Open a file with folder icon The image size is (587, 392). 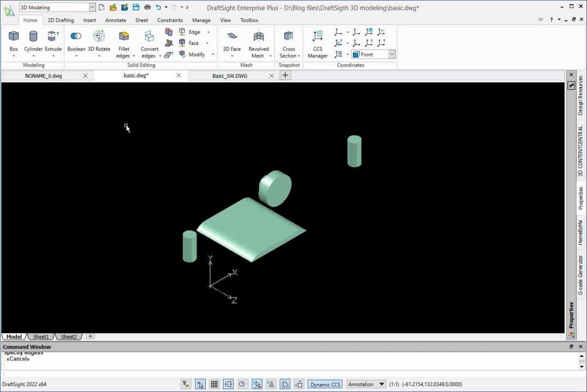(113, 7)
